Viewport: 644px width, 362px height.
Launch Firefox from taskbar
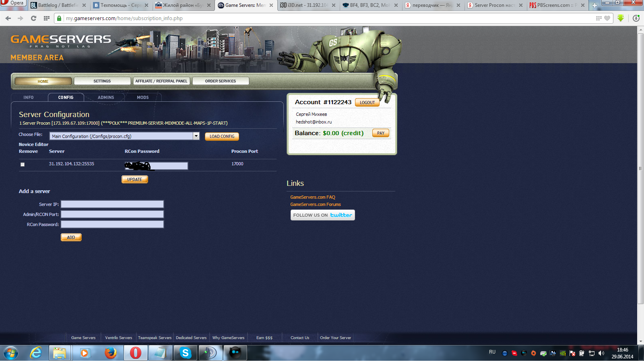click(110, 353)
